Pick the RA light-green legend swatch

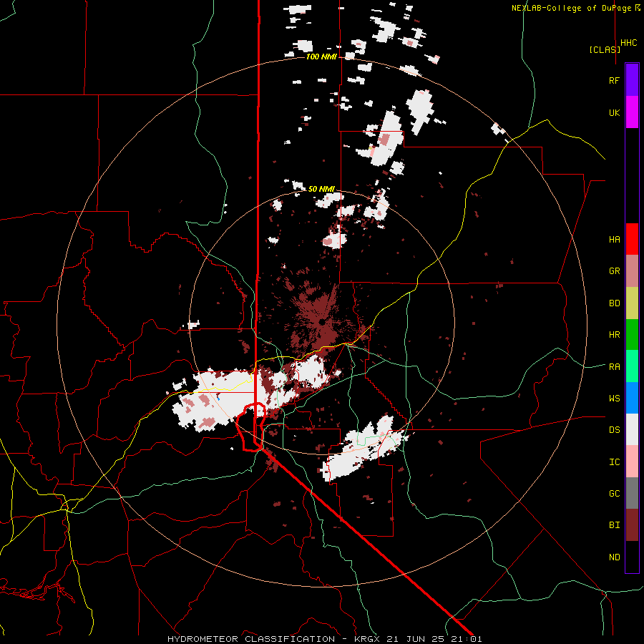click(632, 366)
